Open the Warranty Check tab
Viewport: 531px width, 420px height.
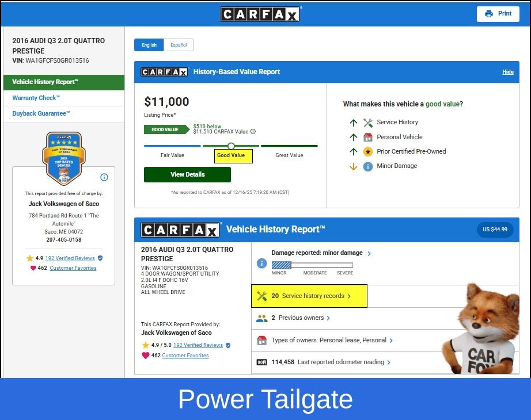coord(36,98)
